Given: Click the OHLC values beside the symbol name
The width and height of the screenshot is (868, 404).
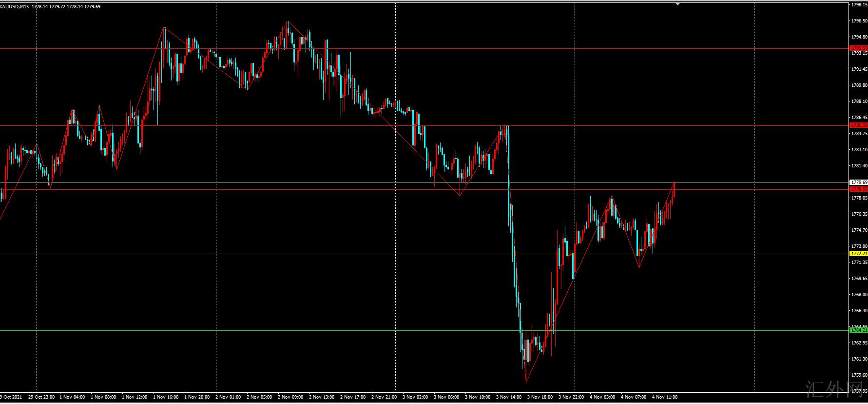Looking at the screenshot, I should pyautogui.click(x=69, y=7).
